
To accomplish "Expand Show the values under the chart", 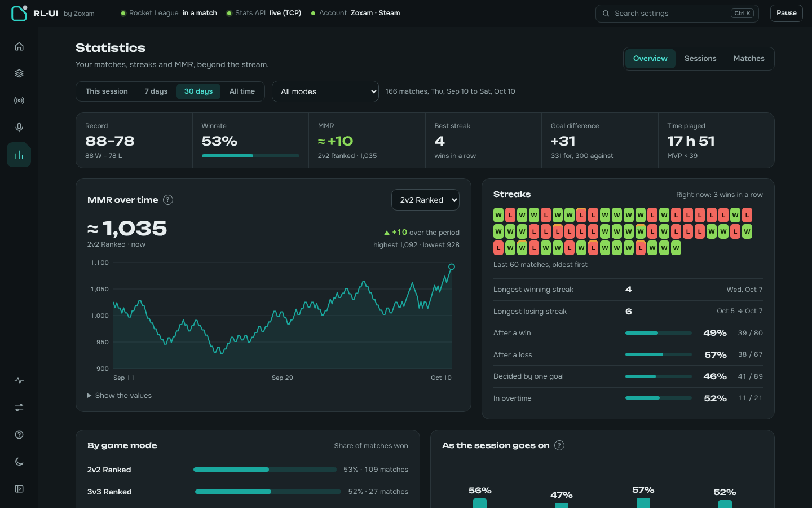I will pos(120,396).
